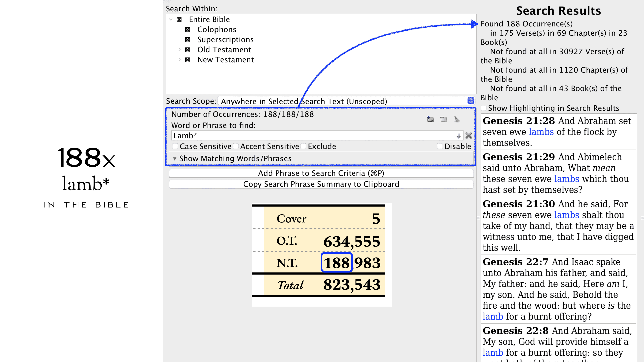Image resolution: width=644 pixels, height=362 pixels.
Task: Click the add search phrase icon with plus
Action: (430, 119)
